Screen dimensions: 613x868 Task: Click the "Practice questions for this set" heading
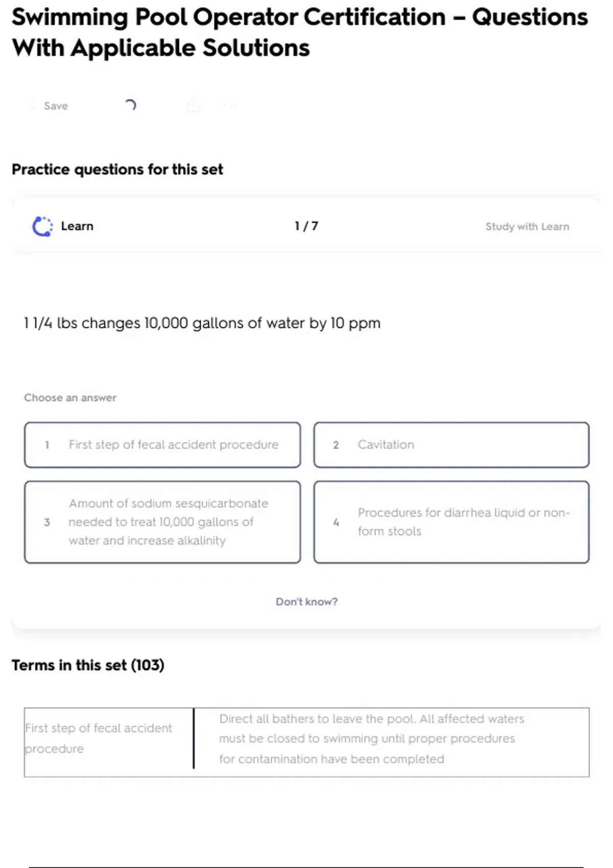pos(117,170)
